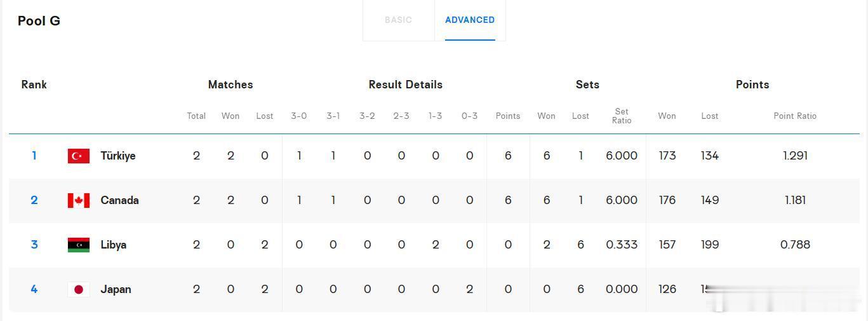Click the Türkiye flag icon
This screenshot has height=321, width=868.
(79, 156)
